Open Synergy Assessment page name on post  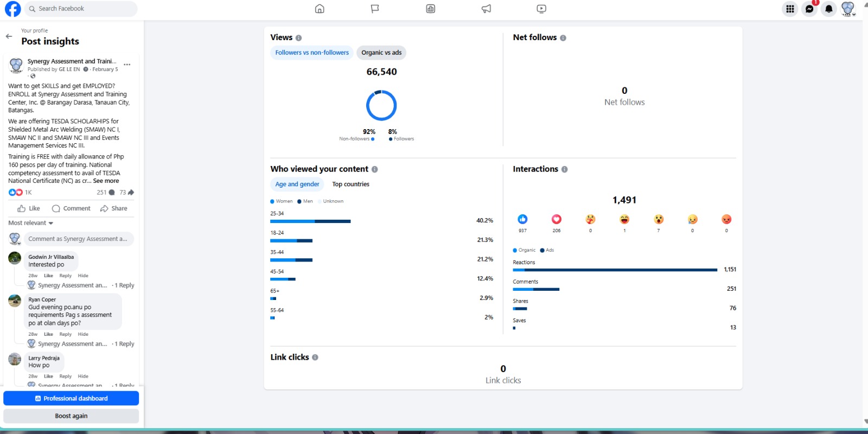(x=72, y=61)
